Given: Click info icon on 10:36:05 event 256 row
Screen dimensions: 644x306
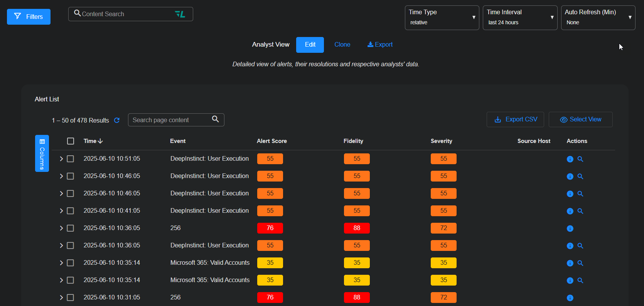Looking at the screenshot, I should [570, 229].
